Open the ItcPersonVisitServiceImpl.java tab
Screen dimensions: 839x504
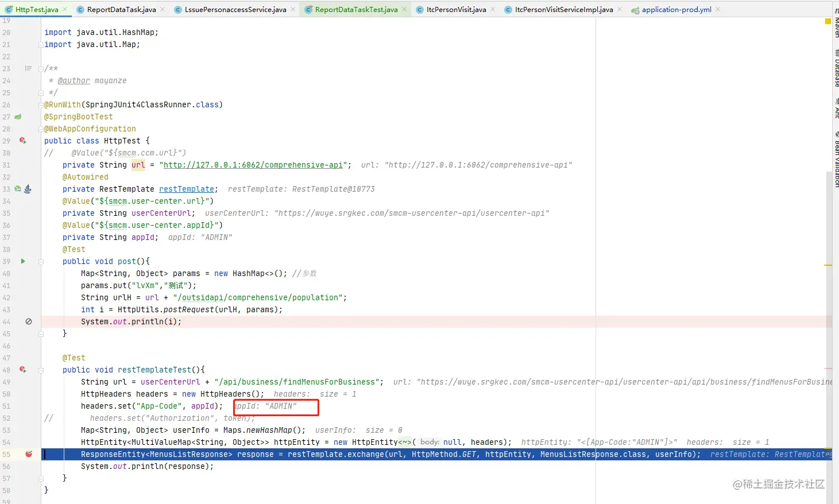coord(564,9)
